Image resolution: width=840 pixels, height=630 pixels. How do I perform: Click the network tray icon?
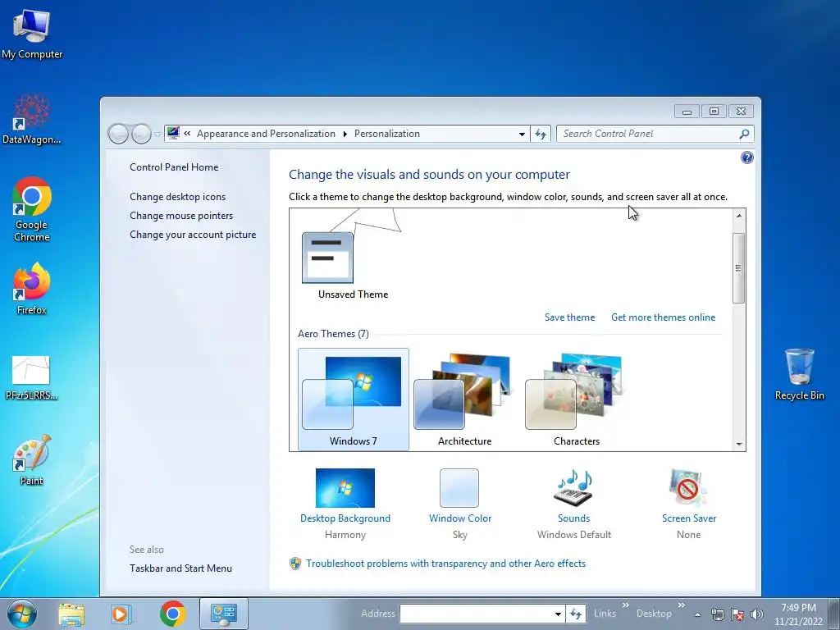coord(717,614)
